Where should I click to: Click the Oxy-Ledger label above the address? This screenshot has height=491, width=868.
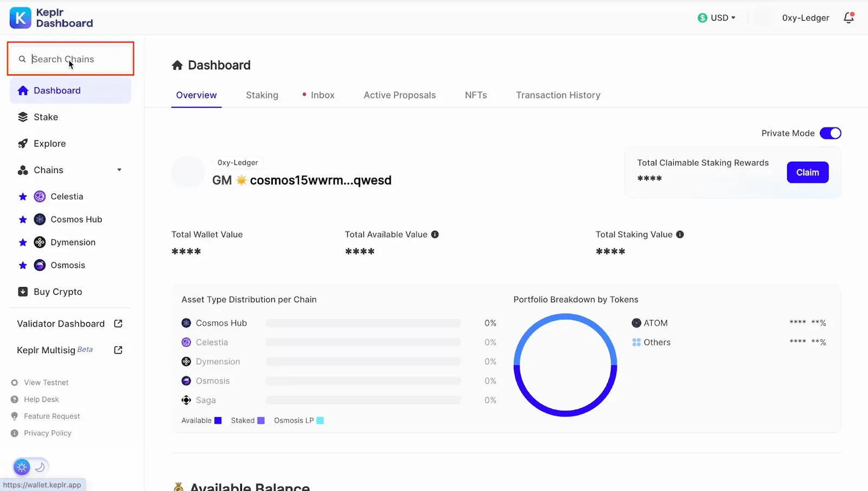coord(238,163)
